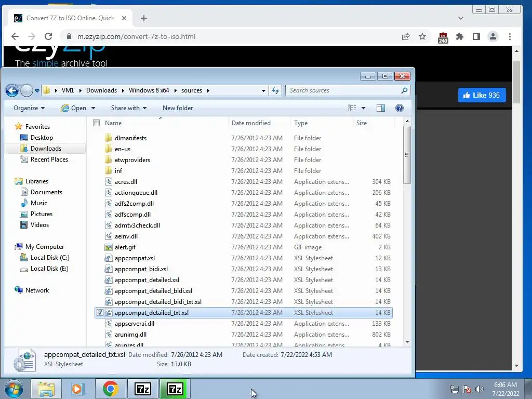This screenshot has width=532, height=399.
Task: Select the dlmanifests folder icon
Action: pos(108,138)
